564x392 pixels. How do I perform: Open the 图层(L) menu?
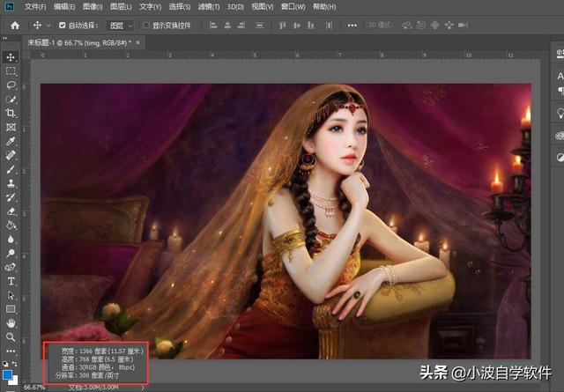(121, 7)
